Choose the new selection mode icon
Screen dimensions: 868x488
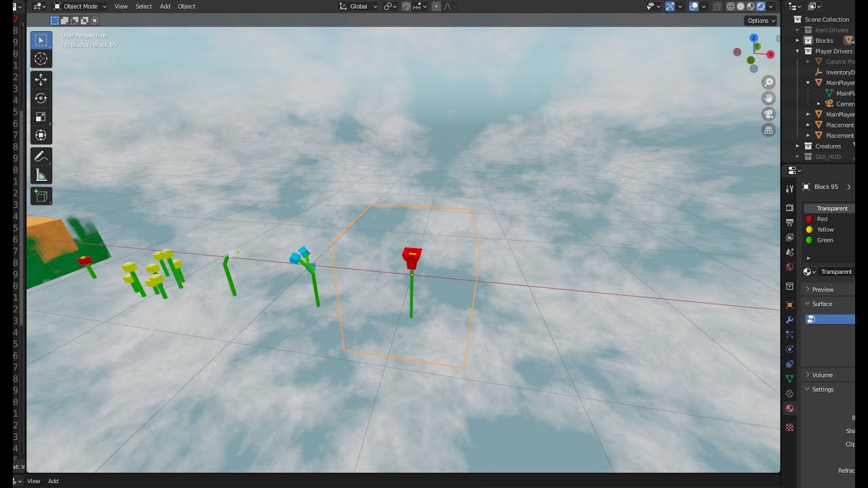coord(55,21)
